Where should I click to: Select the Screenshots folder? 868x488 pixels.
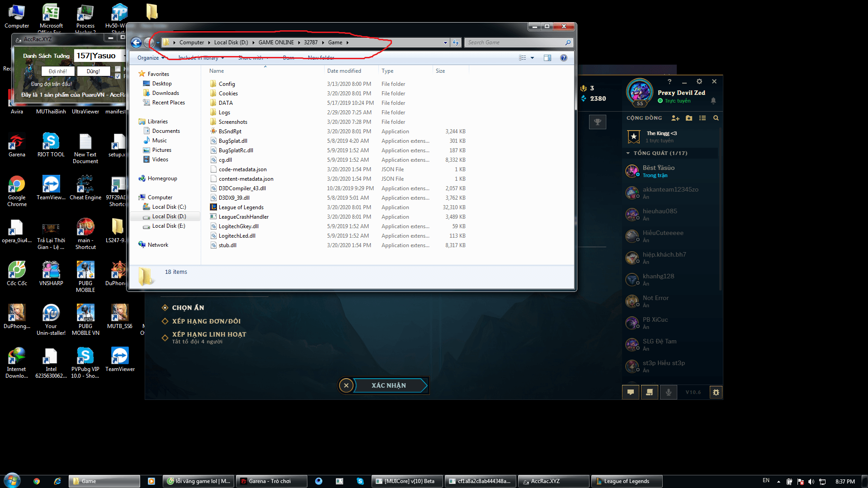tap(233, 122)
